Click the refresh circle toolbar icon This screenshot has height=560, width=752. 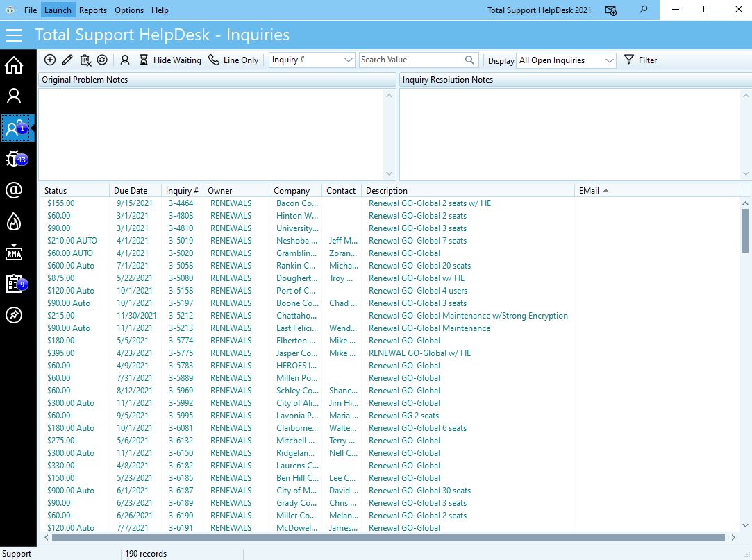[102, 60]
